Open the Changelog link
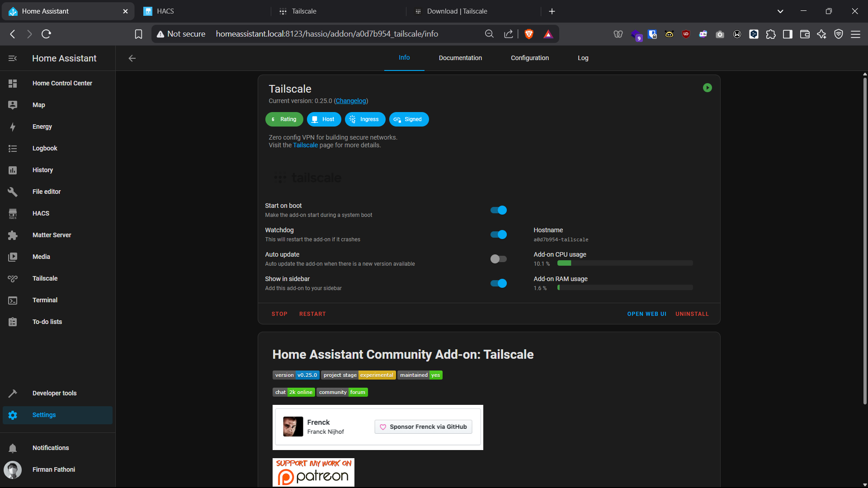 tap(351, 101)
